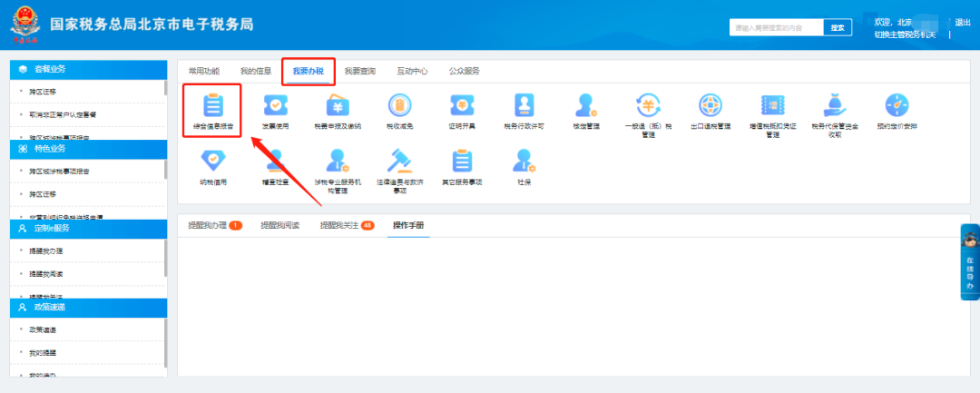Open the 纳税信用 diamond icon
Screen dimensions: 980x393
212,162
